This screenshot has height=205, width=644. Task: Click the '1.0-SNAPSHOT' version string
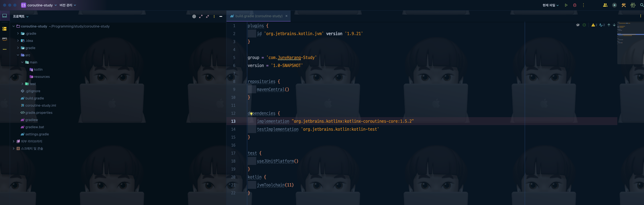point(287,66)
